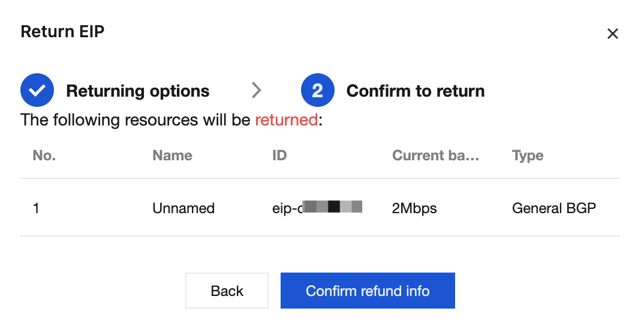The height and width of the screenshot is (329, 644).
Task: Close the Return EIP dialog
Action: point(612,34)
